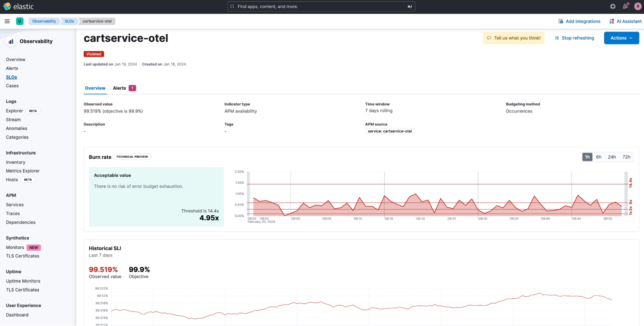Go to SLOs breadcrumb
Viewport: 644px width, 326px height.
point(69,21)
